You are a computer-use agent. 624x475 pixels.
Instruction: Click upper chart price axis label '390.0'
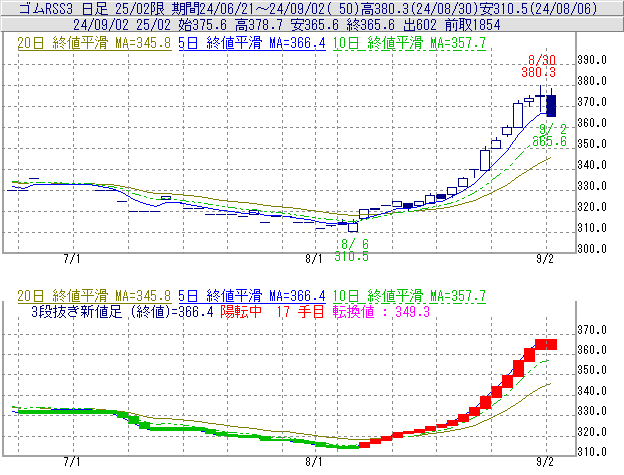click(592, 60)
